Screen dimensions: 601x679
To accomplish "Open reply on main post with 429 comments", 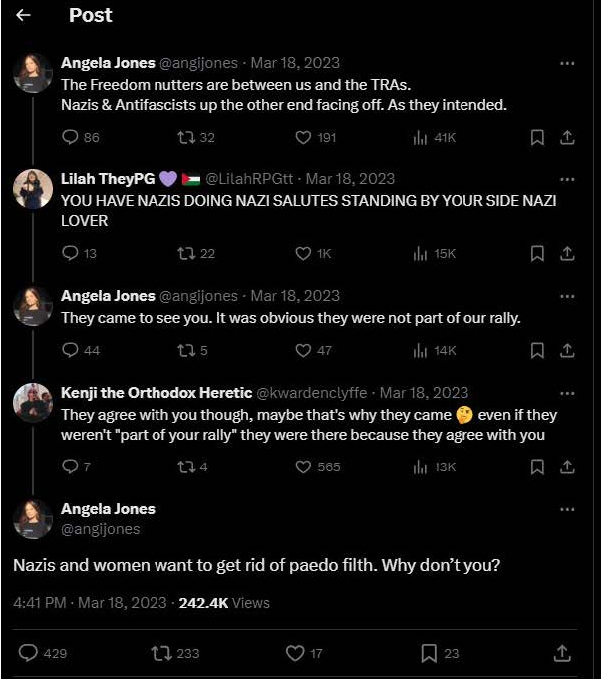I will tap(29, 653).
